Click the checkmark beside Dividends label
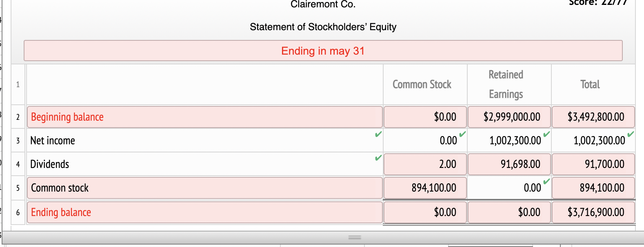Image resolution: width=644 pixels, height=247 pixels. (378, 158)
